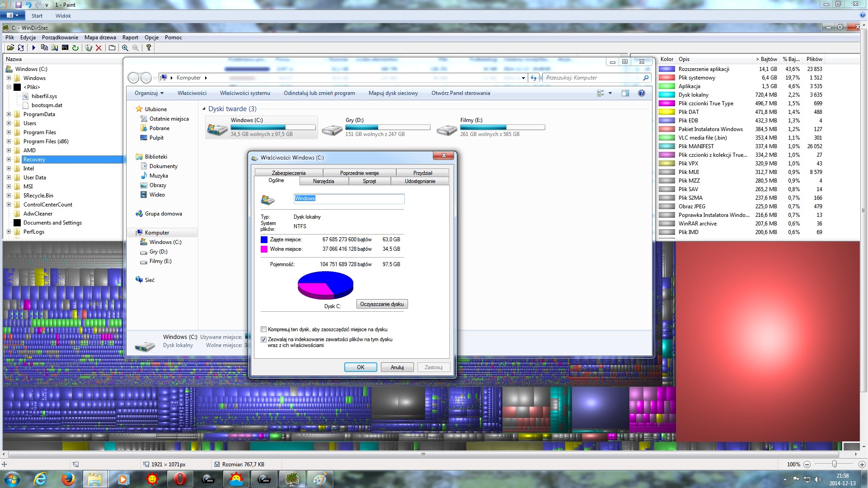Image resolution: width=868 pixels, height=488 pixels.
Task: Click the Save icon in Paint title bar
Action: (19, 5)
